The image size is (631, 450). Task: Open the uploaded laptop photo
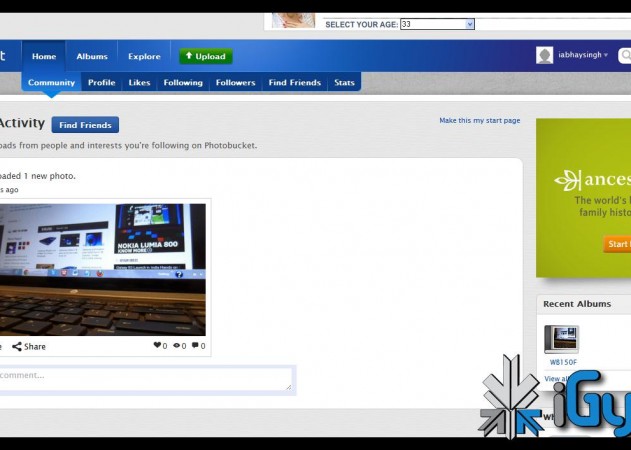coord(103,269)
